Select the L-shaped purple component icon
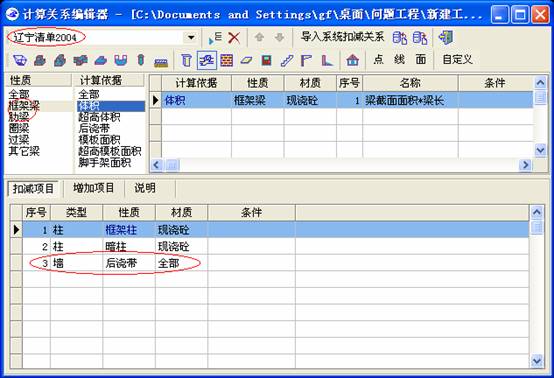The width and height of the screenshot is (554, 378). 327,60
